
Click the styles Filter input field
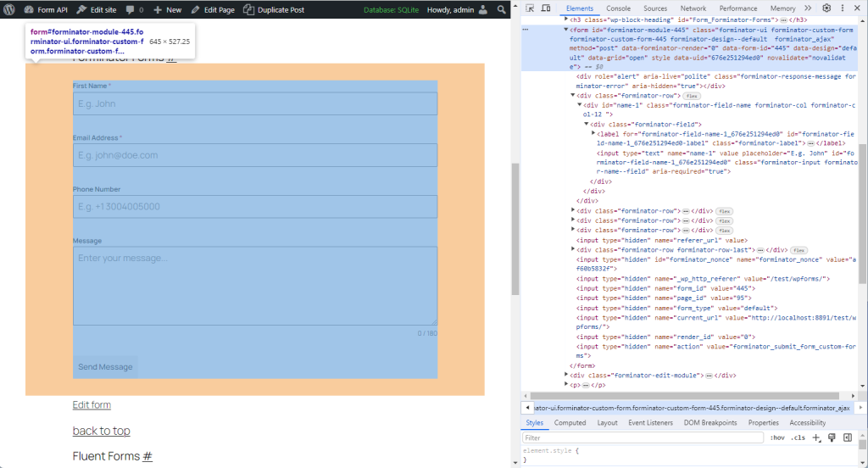click(x=640, y=437)
